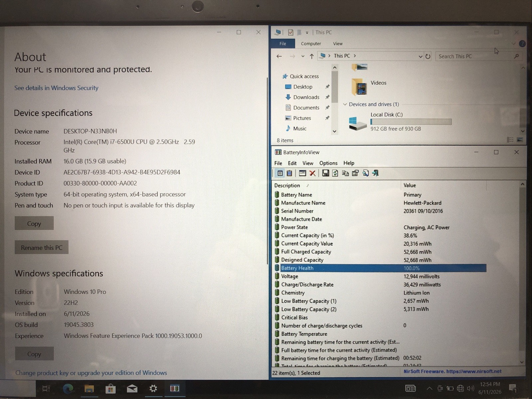Click the chevron after This PC in address bar
The image size is (532, 399).
pyautogui.click(x=355, y=56)
